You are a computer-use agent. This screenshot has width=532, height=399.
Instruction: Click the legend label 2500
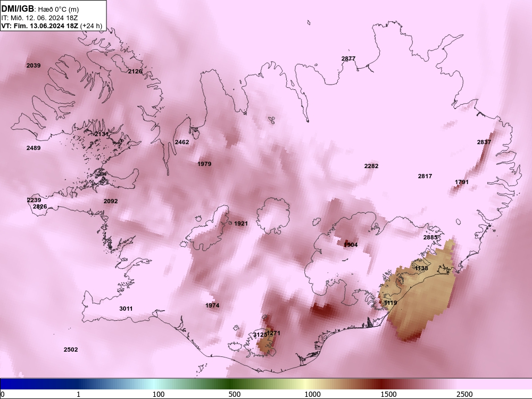pos(464,394)
